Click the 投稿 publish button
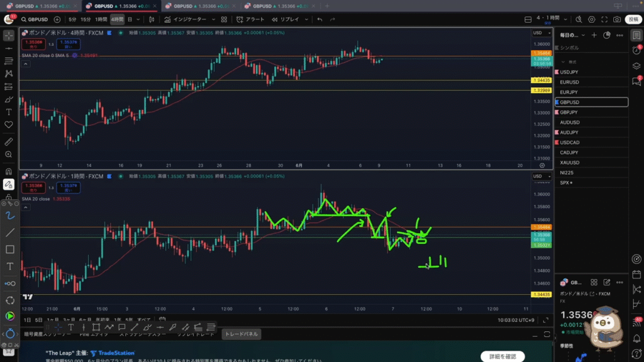The height and width of the screenshot is (362, 644). [633, 19]
